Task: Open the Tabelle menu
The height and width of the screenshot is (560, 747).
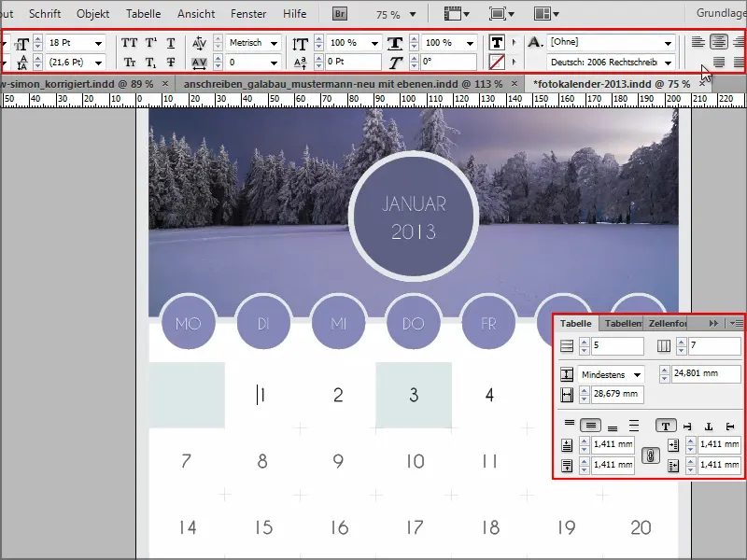Action: click(143, 14)
